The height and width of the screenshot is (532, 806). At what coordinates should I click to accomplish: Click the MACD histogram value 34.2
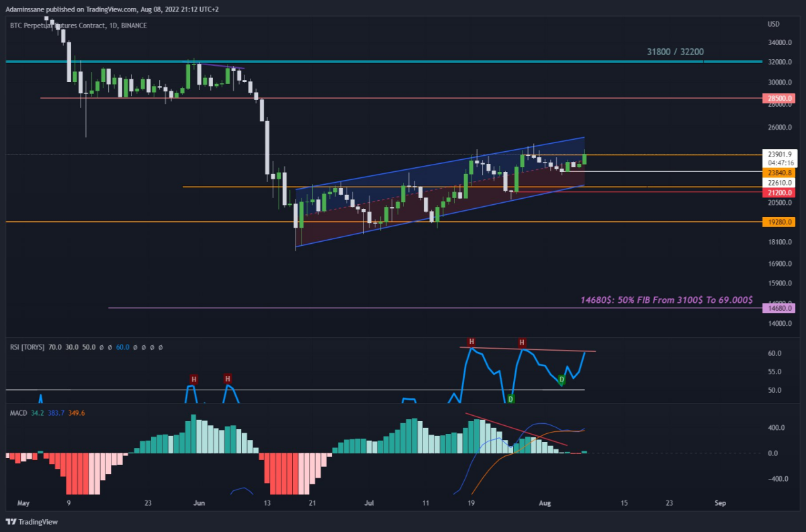click(37, 412)
